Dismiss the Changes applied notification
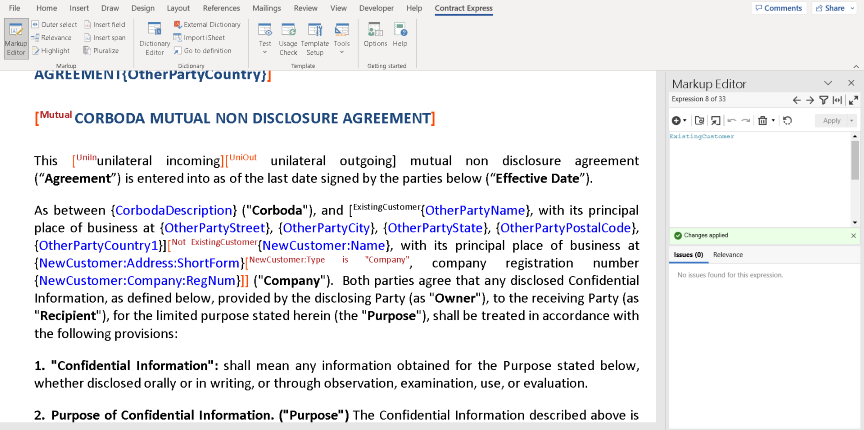This screenshot has height=430, width=864. pos(853,236)
